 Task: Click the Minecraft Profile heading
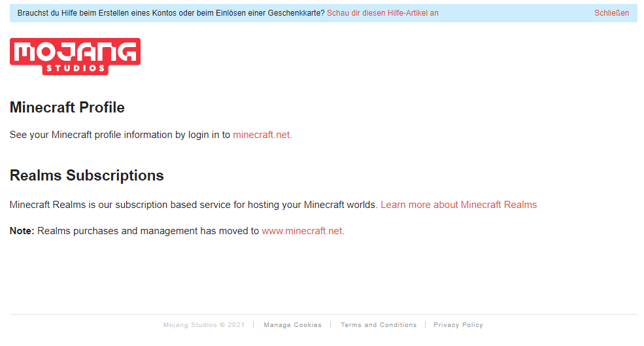(67, 107)
